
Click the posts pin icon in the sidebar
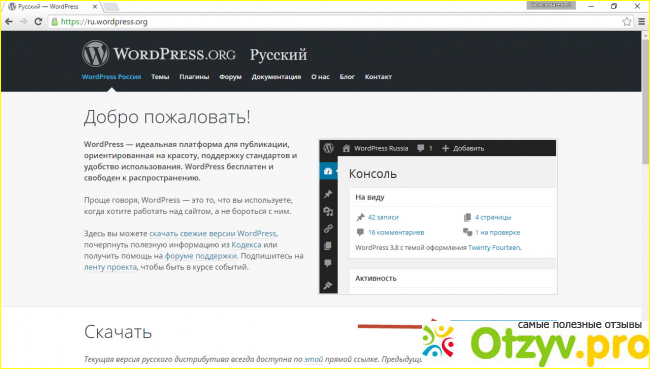coord(328,194)
